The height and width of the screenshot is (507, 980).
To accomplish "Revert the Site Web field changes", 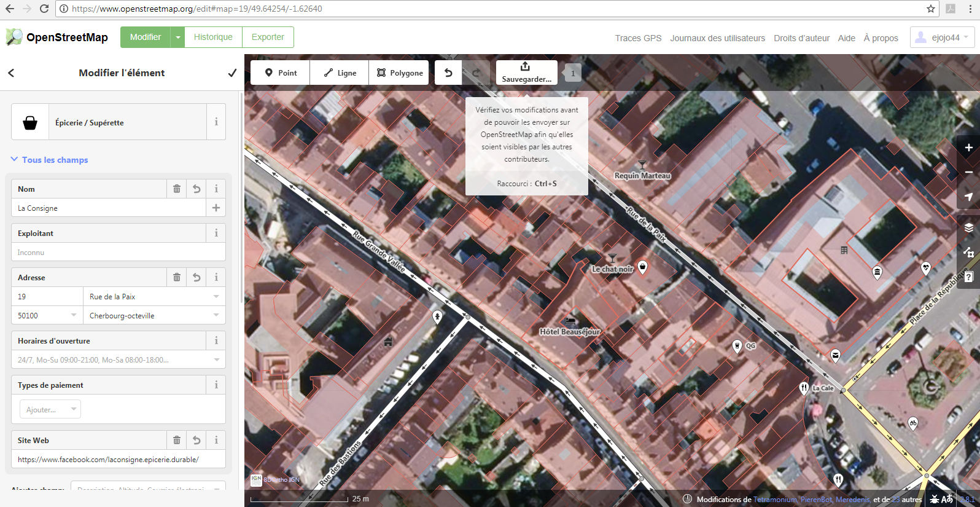I will click(196, 440).
